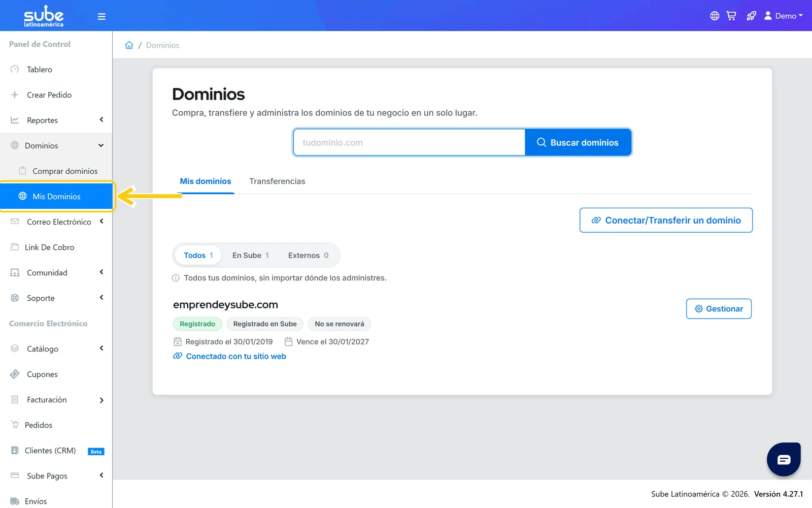Expand the Soporte submenu chevron
The height and width of the screenshot is (508, 812).
[101, 298]
